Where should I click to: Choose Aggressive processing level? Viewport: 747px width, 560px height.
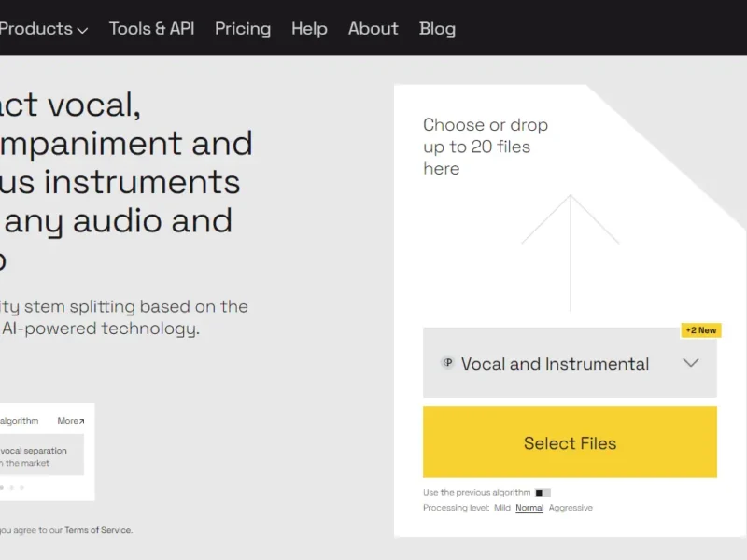[x=571, y=508]
